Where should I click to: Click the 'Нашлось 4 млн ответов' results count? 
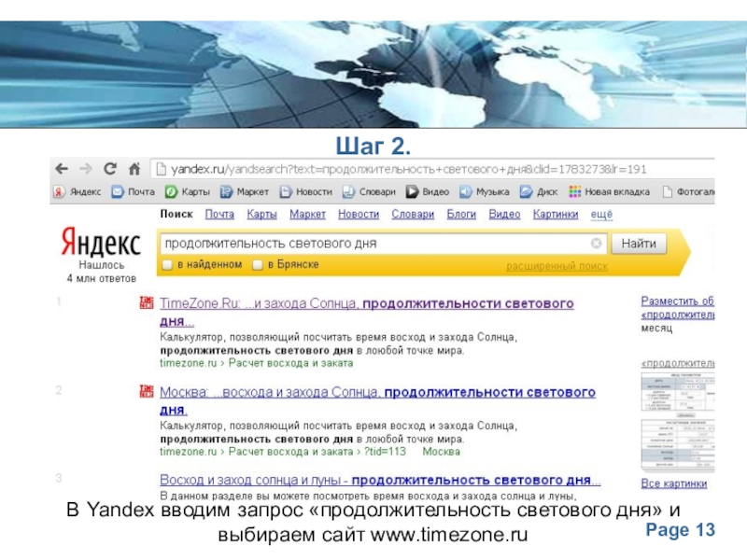[x=102, y=272]
